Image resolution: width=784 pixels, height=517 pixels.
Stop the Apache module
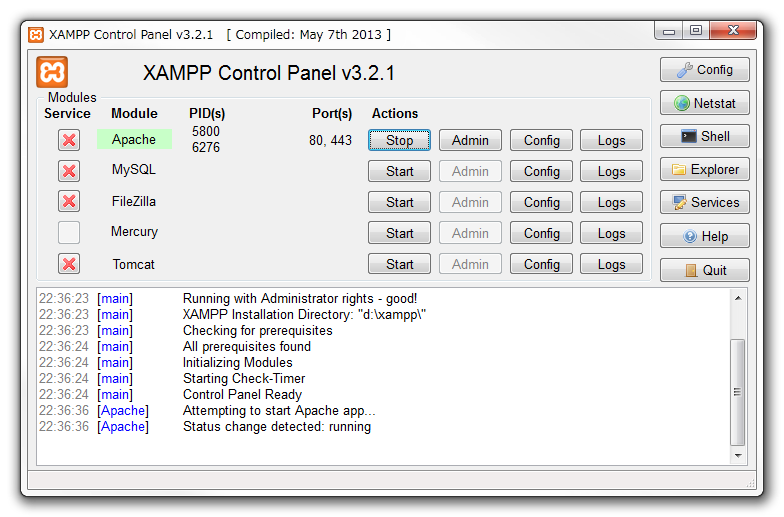pos(399,140)
